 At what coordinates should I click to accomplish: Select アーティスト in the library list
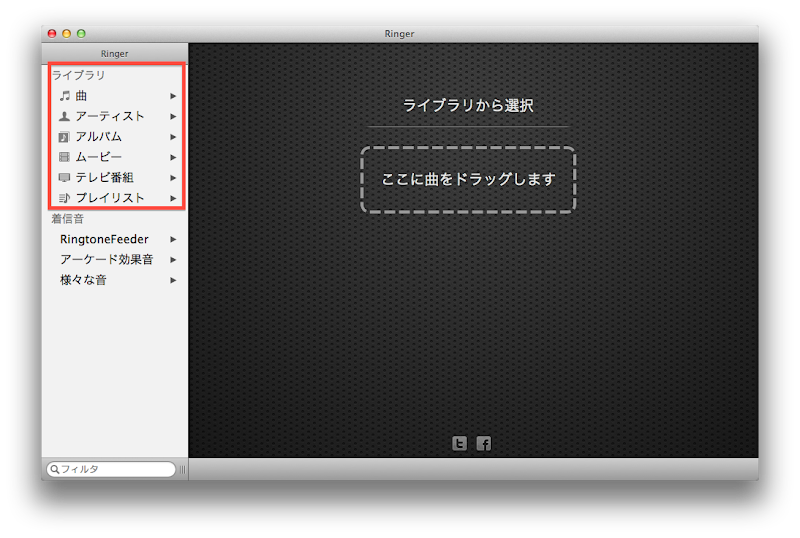pos(115,116)
